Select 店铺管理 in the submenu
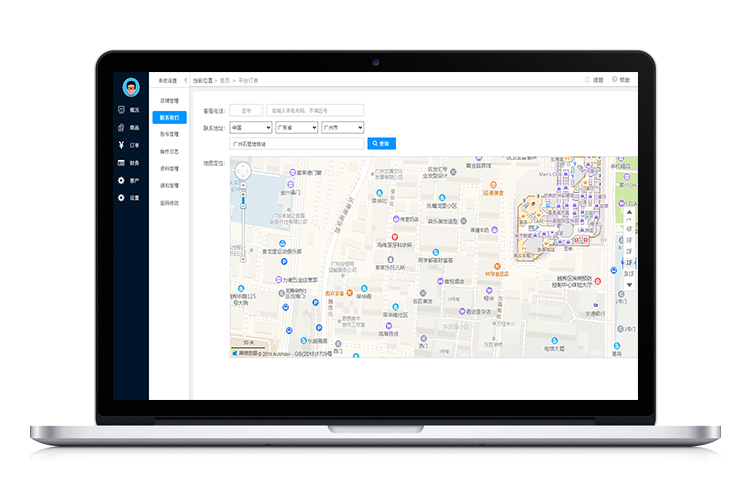750x488 pixels. click(x=169, y=100)
